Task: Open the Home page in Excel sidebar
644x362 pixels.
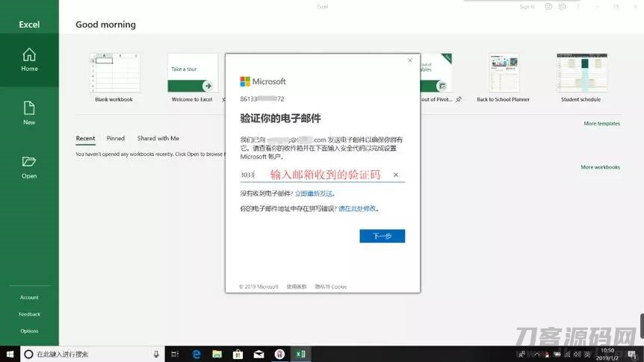Action: point(29,60)
